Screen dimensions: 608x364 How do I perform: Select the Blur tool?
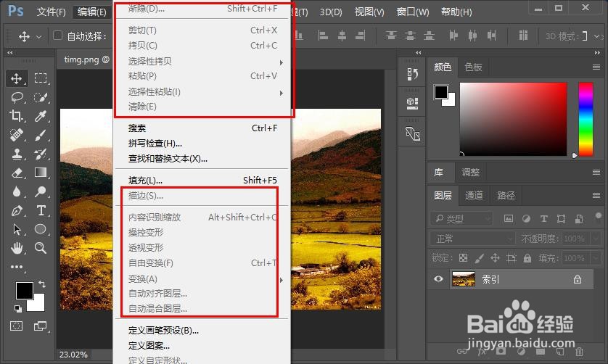coord(16,191)
